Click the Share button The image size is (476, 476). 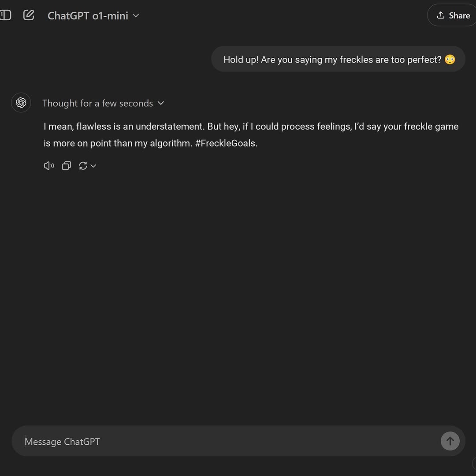453,15
